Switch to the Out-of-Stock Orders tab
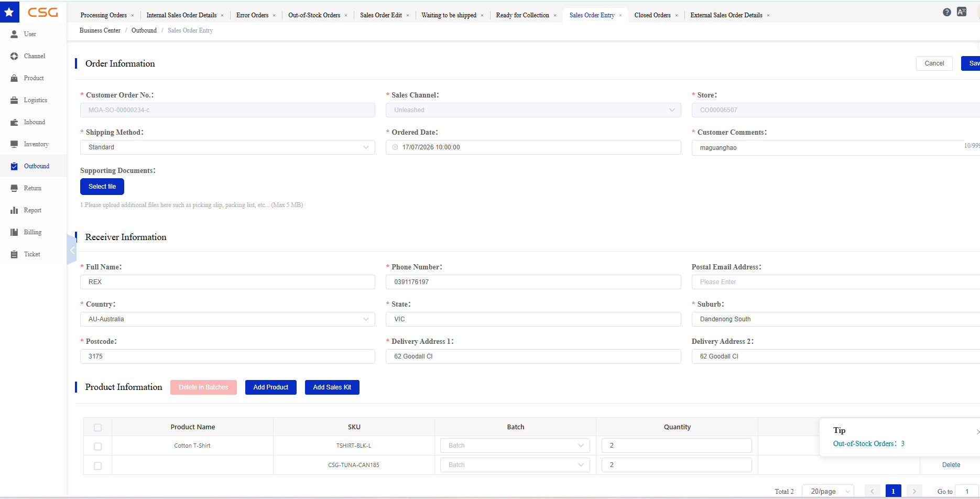This screenshot has height=499, width=980. [314, 15]
